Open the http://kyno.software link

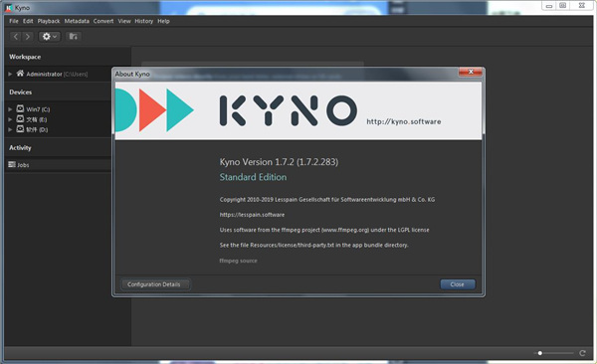[x=404, y=122]
